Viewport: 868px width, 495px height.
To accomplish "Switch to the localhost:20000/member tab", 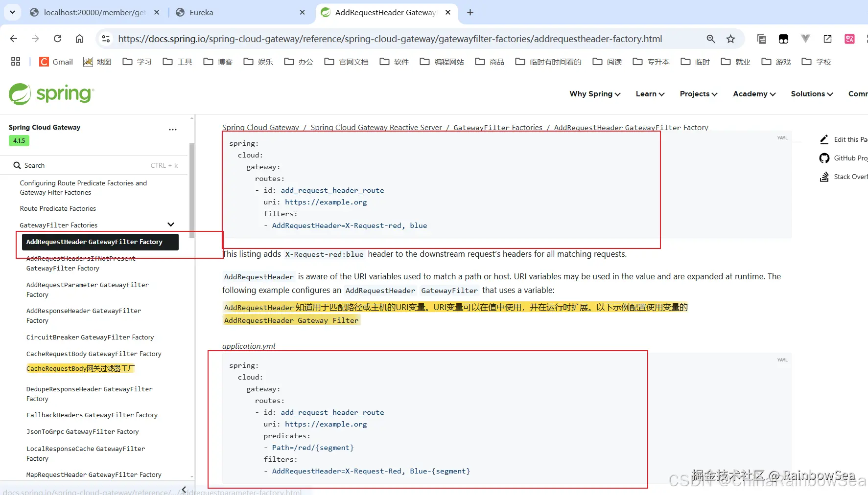I will [x=95, y=12].
